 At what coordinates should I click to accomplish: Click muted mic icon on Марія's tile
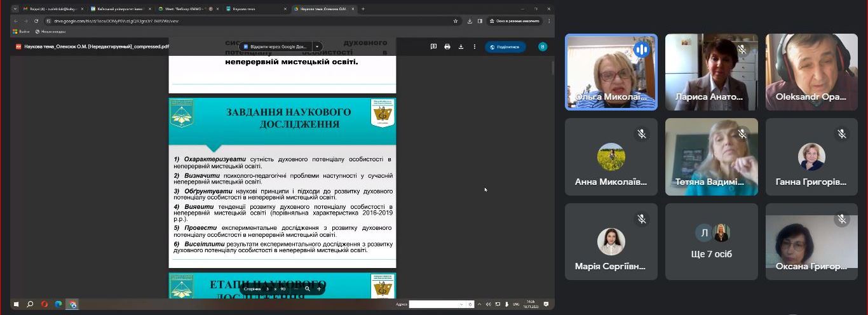(x=642, y=218)
